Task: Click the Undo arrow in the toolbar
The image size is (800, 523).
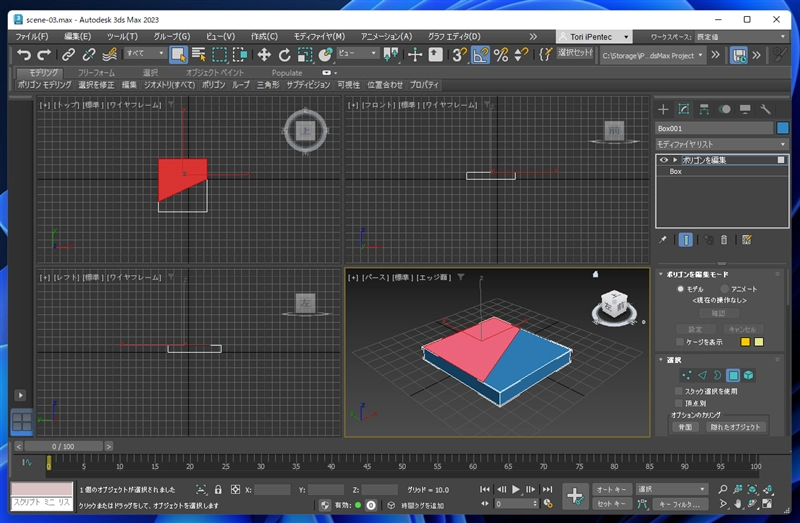Action: click(x=23, y=54)
